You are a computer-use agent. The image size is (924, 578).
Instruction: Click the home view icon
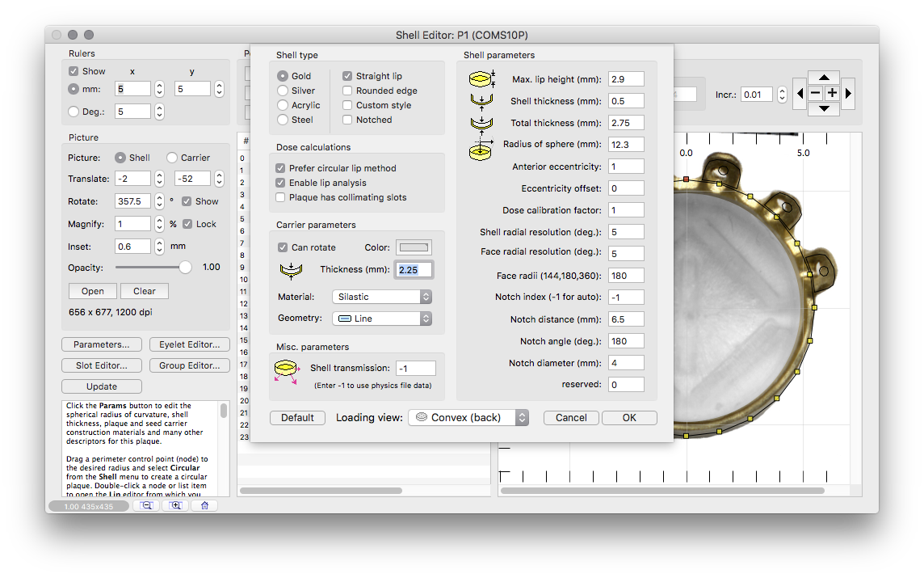point(204,505)
